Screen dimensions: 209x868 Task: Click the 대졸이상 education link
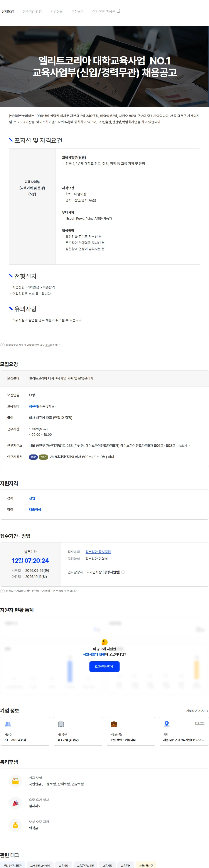pyautogui.click(x=35, y=510)
